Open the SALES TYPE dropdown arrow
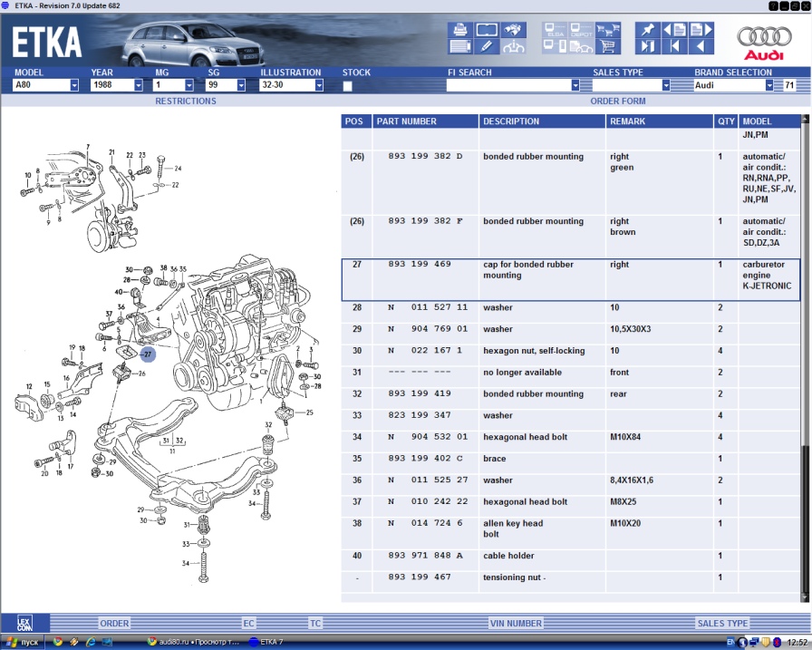The height and width of the screenshot is (650, 812). 666,85
